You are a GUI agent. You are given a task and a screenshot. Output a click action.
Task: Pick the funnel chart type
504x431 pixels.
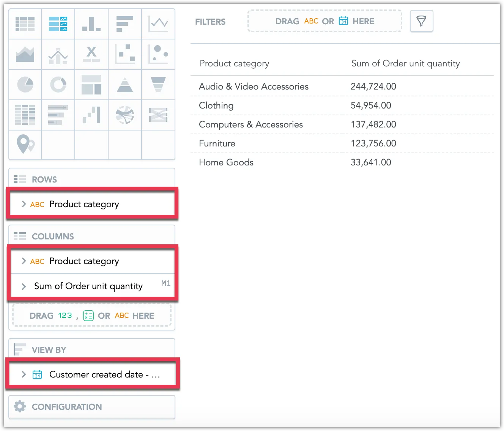pos(158,85)
